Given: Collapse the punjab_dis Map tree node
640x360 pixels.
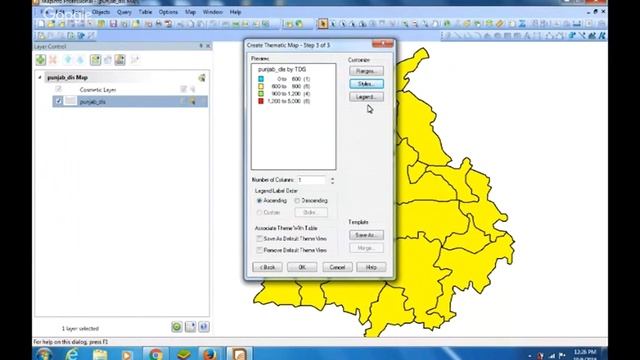Looking at the screenshot, I should coord(40,77).
